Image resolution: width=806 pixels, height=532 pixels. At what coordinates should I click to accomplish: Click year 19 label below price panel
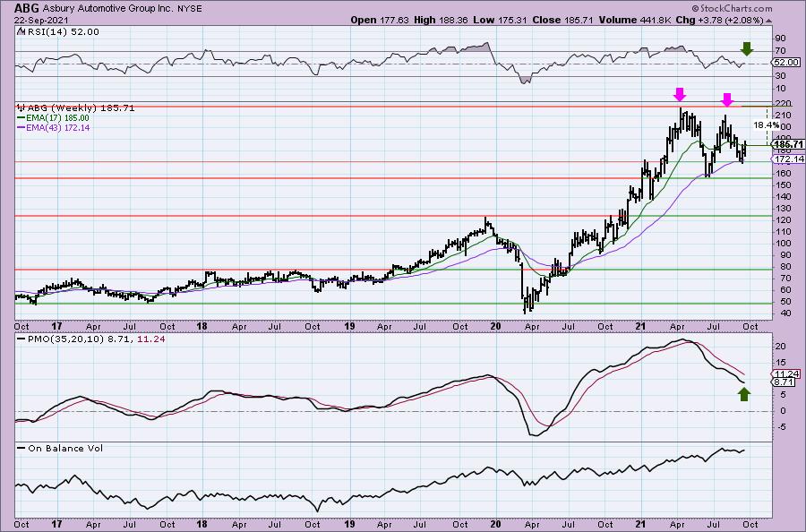coord(349,326)
